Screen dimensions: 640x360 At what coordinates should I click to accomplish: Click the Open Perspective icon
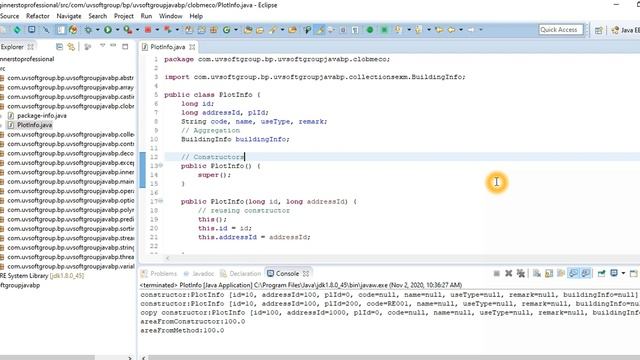tap(598, 30)
